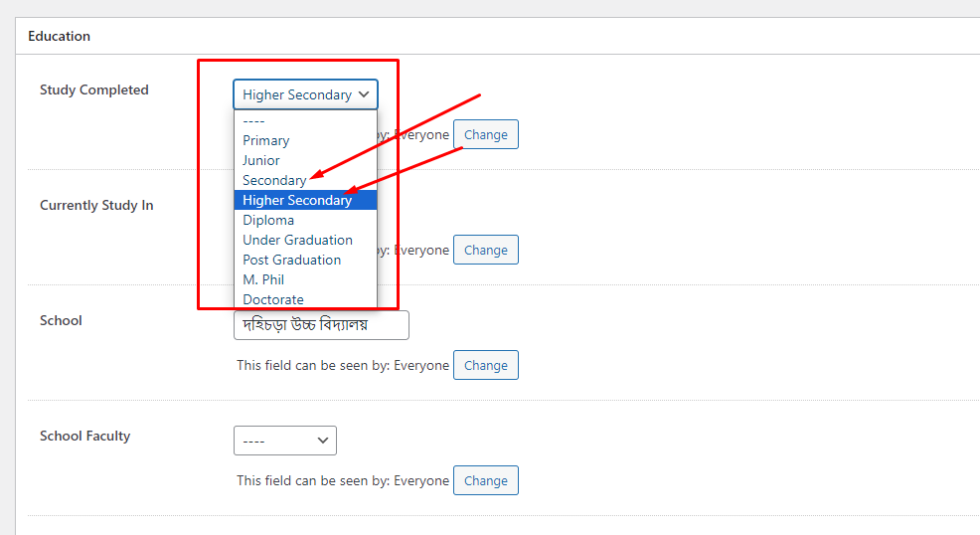This screenshot has height=535, width=980.
Task: Choose M. Phil from the list
Action: pyautogui.click(x=263, y=279)
